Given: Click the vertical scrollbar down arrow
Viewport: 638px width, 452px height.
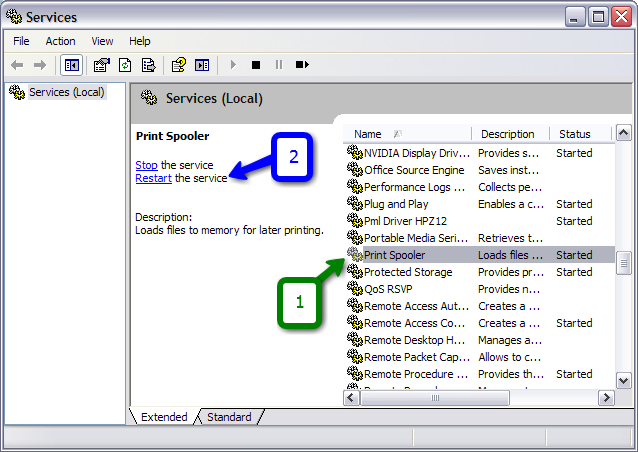Looking at the screenshot, I should (x=623, y=381).
